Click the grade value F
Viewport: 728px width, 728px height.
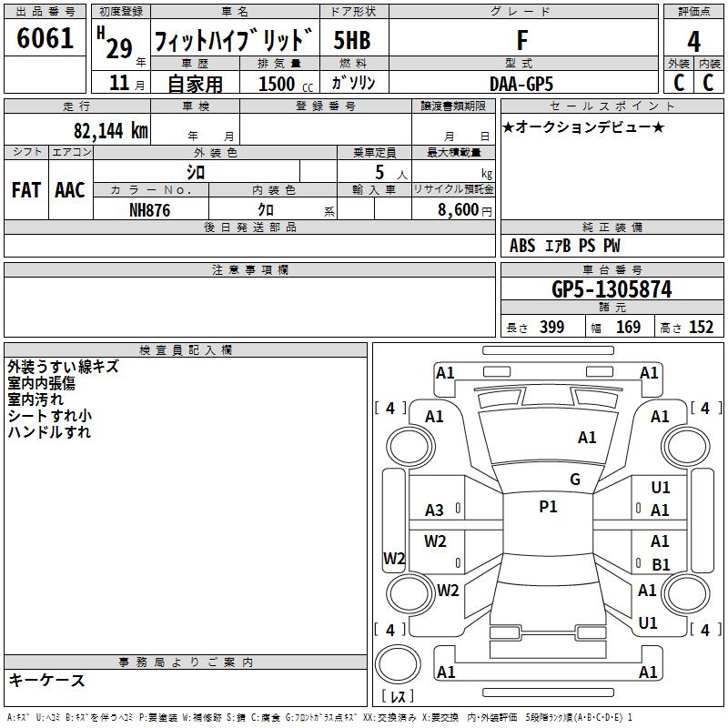click(x=522, y=40)
